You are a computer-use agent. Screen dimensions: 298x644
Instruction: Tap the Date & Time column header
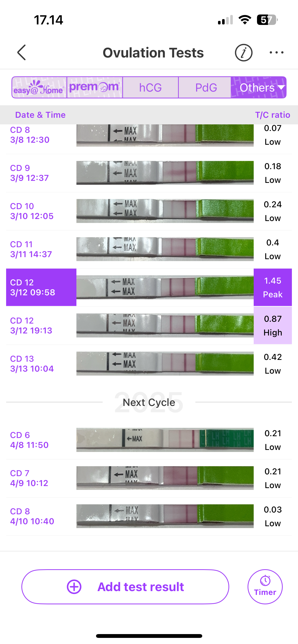40,115
